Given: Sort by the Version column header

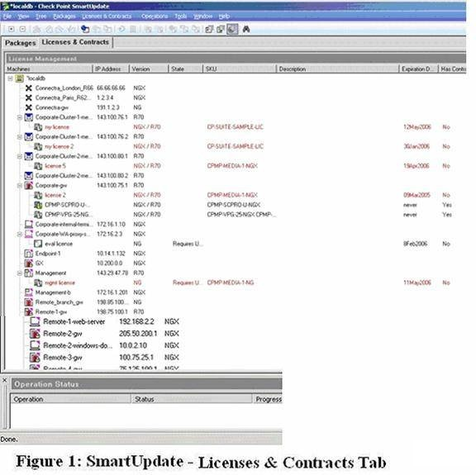Looking at the screenshot, I should point(149,69).
